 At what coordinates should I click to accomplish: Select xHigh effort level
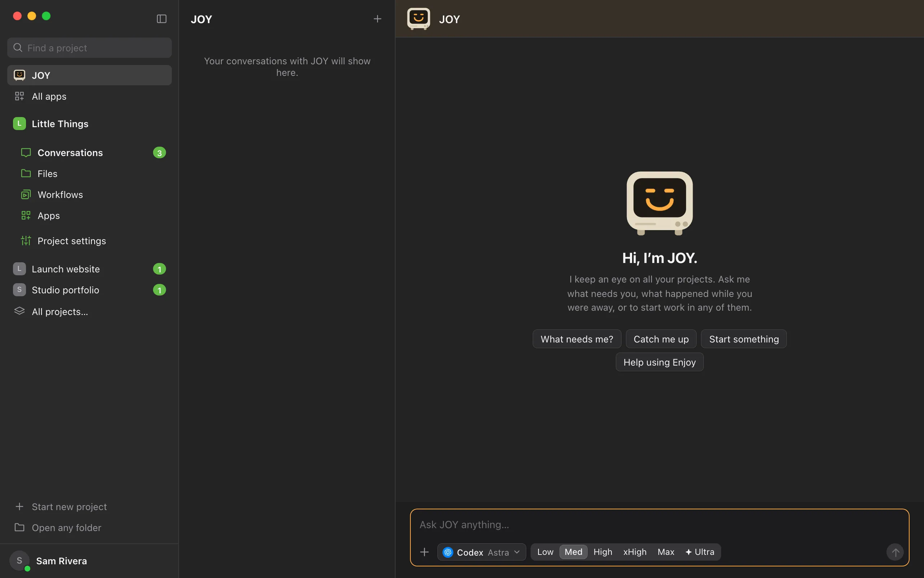pos(635,552)
